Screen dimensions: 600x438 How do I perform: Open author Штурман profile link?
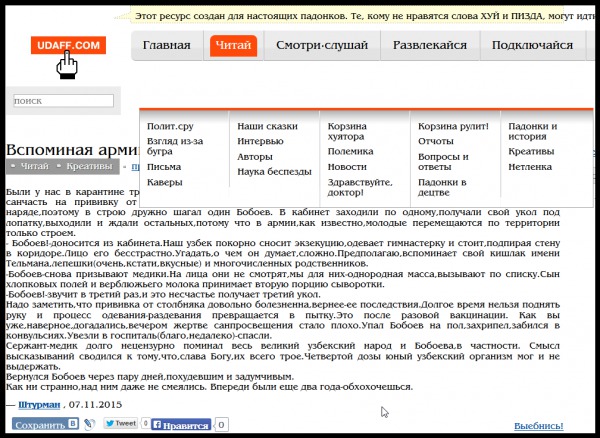[39, 405]
